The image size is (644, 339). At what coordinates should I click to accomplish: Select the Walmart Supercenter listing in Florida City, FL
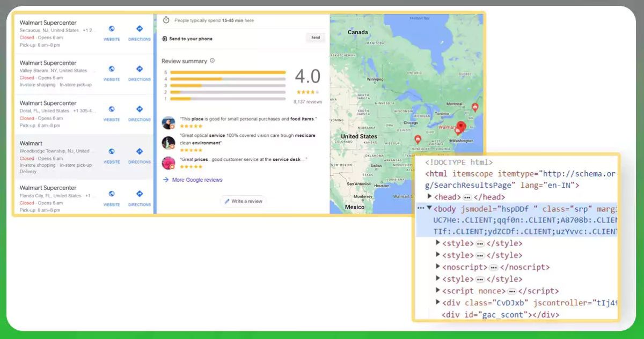coord(84,197)
